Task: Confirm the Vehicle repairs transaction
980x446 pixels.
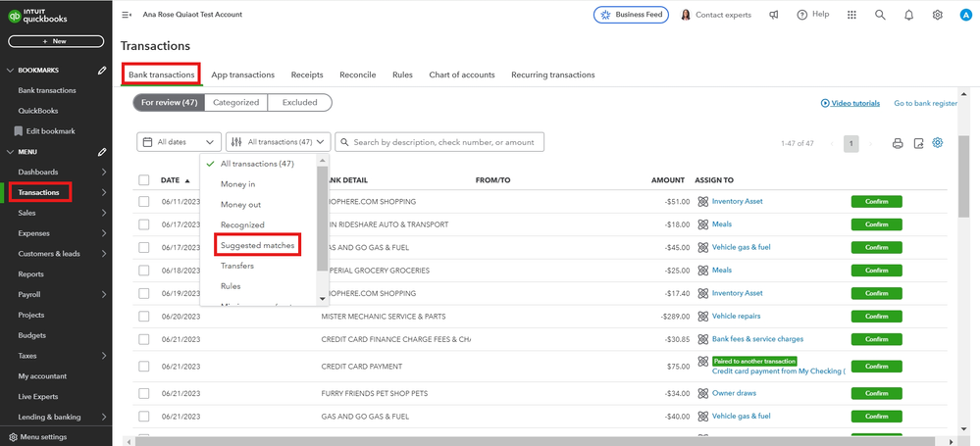Action: (x=876, y=317)
